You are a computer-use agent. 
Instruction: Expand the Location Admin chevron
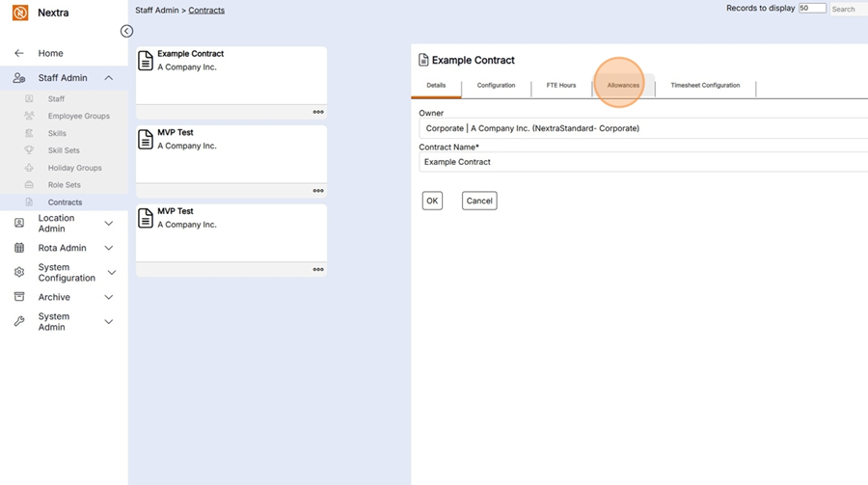tap(108, 223)
